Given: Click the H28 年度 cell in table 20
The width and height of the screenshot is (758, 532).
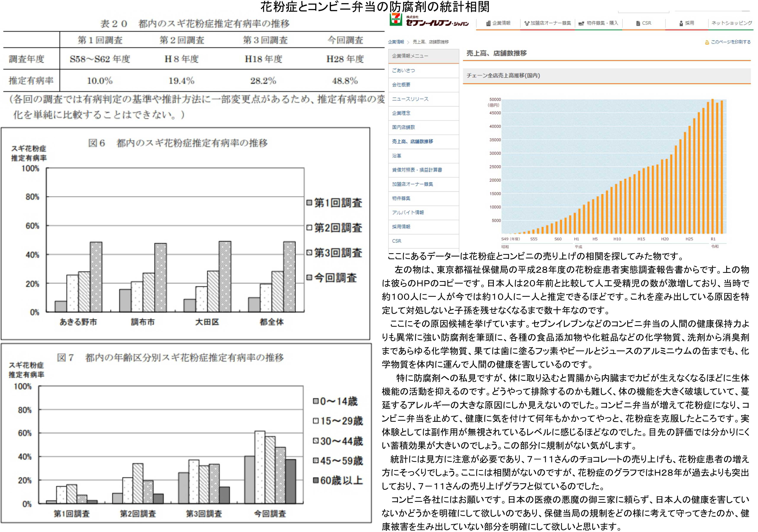Looking at the screenshot, I should 345,59.
